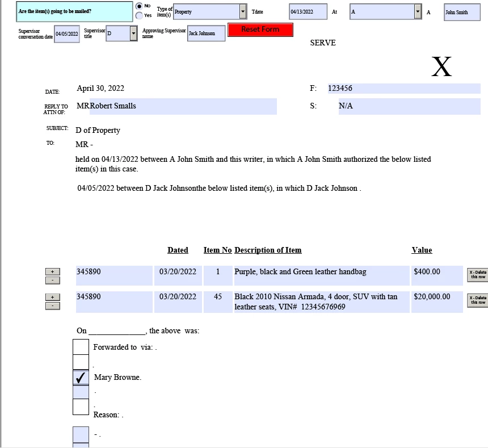This screenshot has width=488, height=448.
Task: Click the Item No column header
Action: 217,250
